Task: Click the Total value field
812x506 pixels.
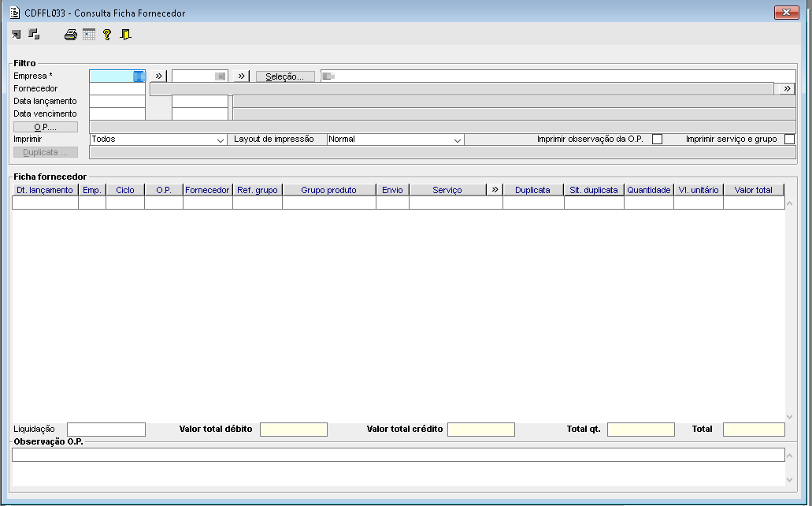Action: [754, 430]
